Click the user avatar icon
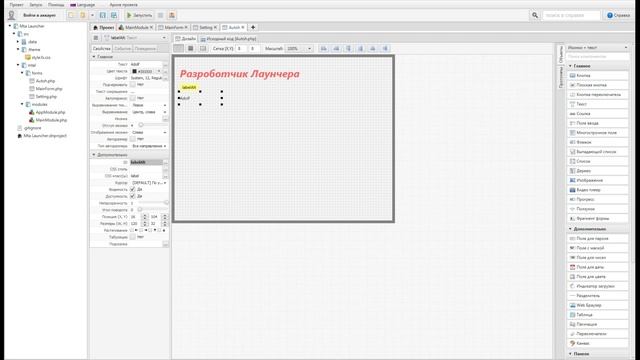Screen dimensions: 640x360 coord(11,15)
